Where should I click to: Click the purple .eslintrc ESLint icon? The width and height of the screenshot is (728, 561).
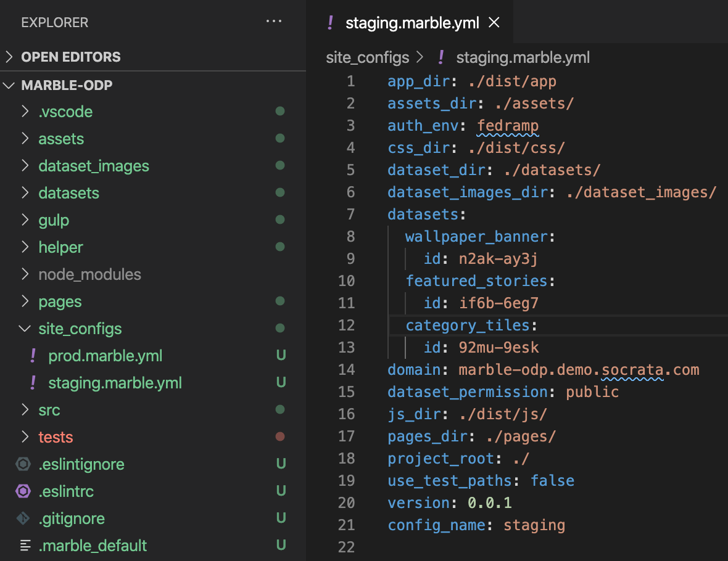[23, 491]
